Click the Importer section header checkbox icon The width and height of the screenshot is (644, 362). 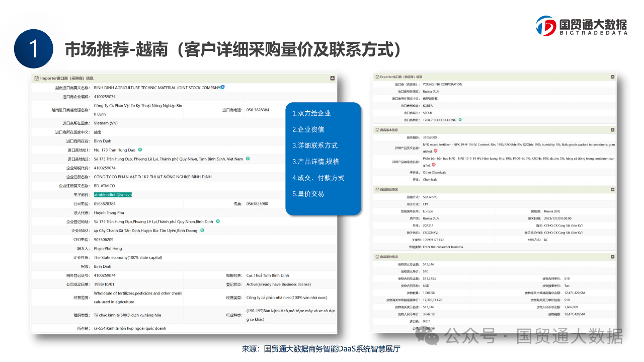pos(36,79)
